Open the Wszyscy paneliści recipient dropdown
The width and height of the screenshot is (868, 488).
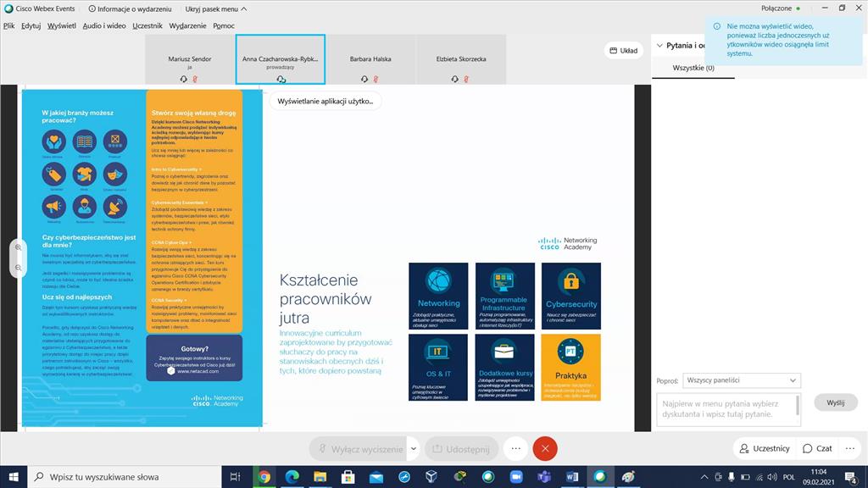coord(741,380)
